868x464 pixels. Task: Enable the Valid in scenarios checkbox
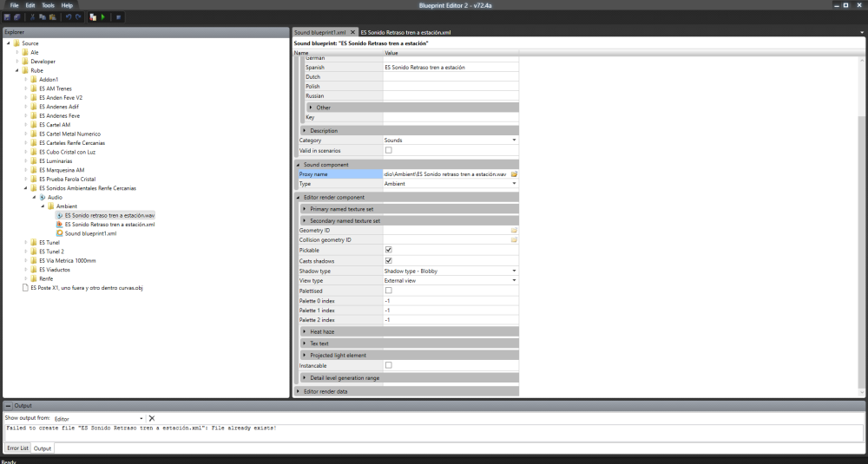389,150
